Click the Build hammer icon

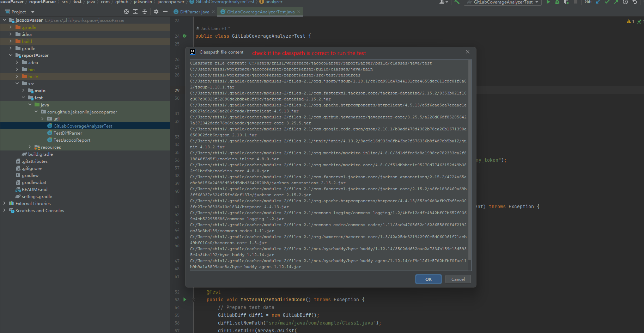457,2
